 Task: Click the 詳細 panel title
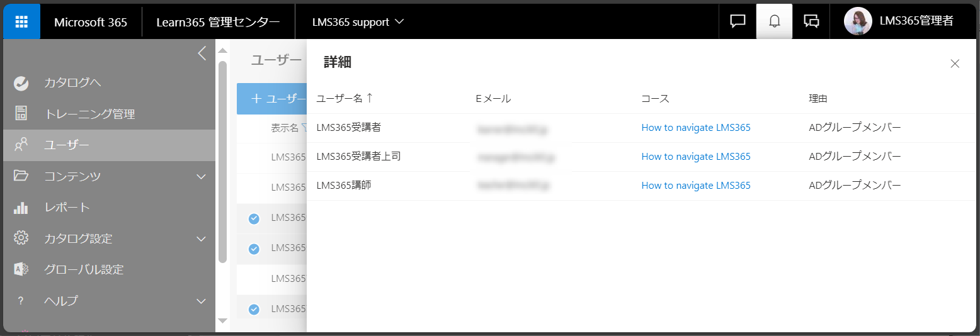coord(338,62)
